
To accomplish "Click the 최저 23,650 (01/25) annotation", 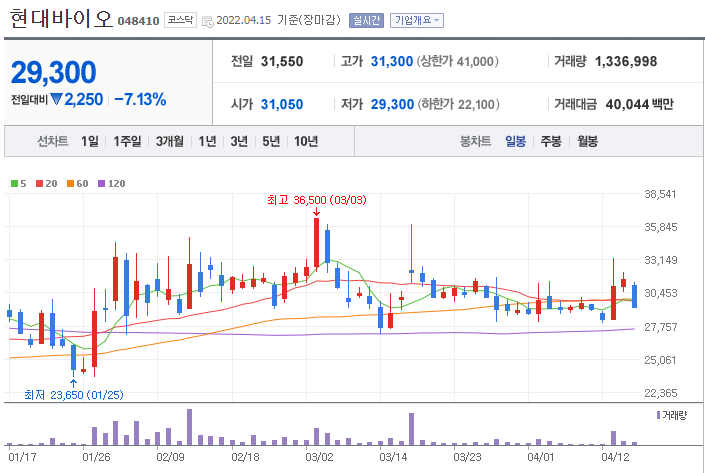I will pyautogui.click(x=74, y=395).
